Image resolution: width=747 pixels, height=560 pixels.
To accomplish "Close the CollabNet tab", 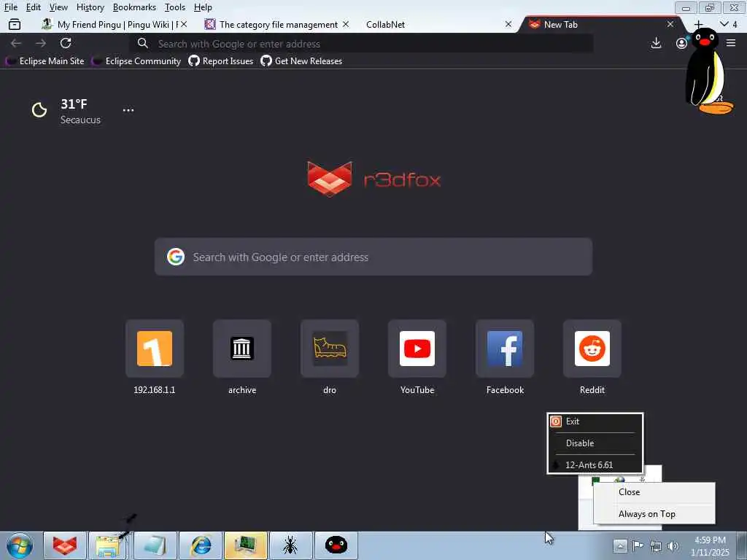I will click(508, 24).
